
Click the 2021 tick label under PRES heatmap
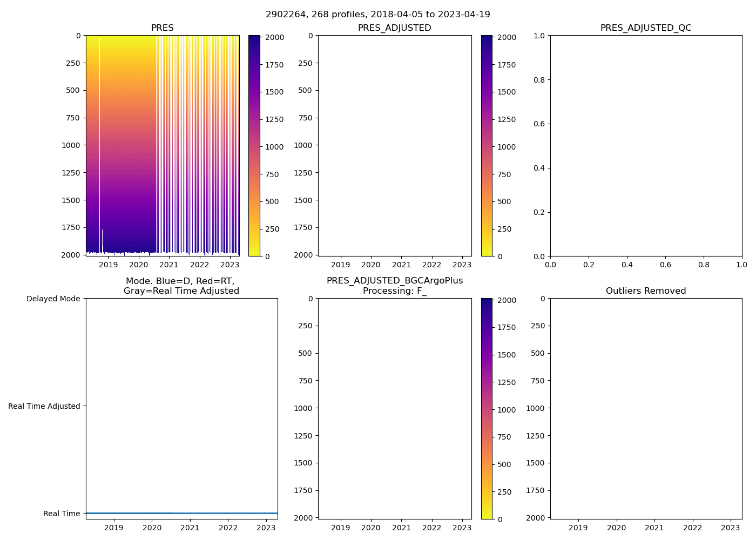[x=169, y=265]
